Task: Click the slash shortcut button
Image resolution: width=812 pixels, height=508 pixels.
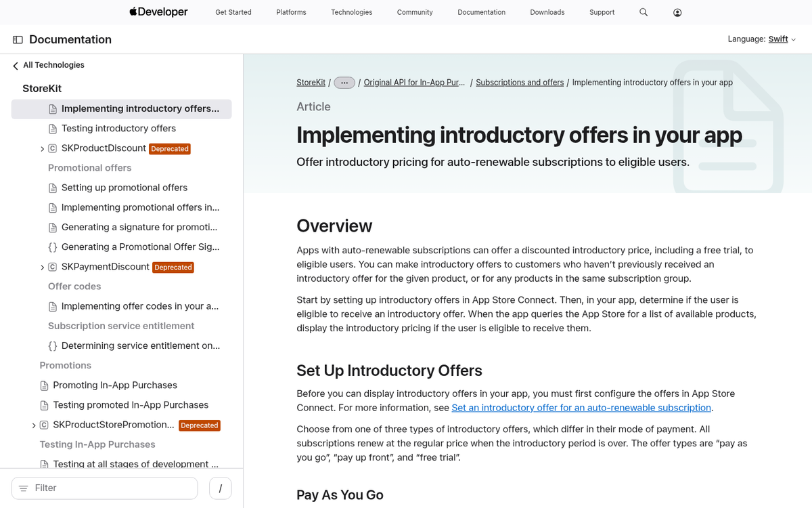Action: (x=221, y=488)
